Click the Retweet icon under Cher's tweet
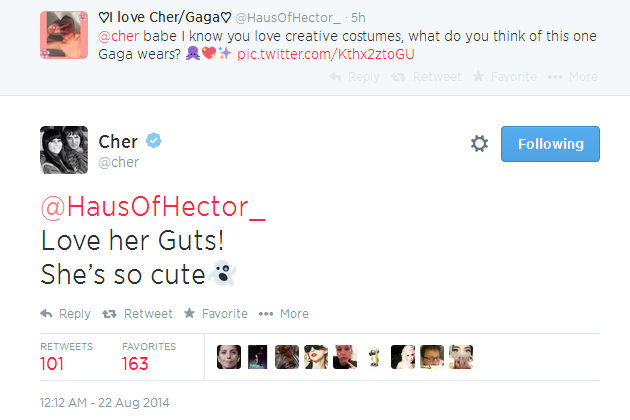This screenshot has width=630, height=420. coord(109,314)
